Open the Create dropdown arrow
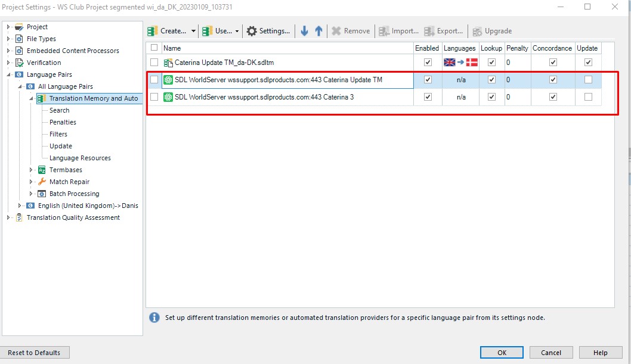Screen dimensions: 631x364 pos(193,31)
